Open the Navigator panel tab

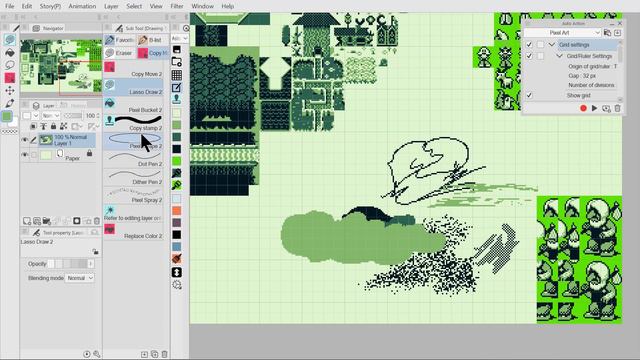48,28
